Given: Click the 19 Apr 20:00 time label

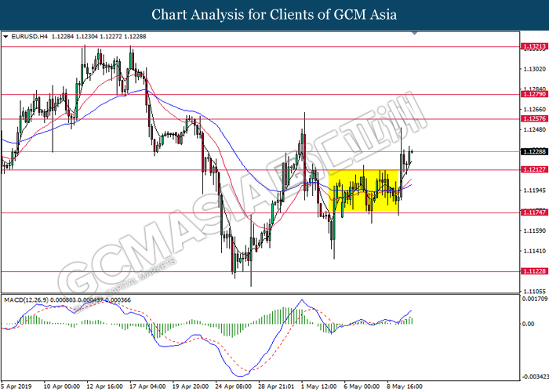Looking at the screenshot, I should [x=191, y=387].
